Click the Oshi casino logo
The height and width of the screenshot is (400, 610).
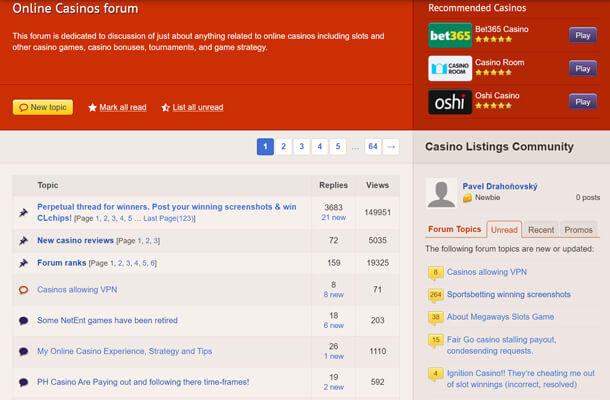point(450,102)
